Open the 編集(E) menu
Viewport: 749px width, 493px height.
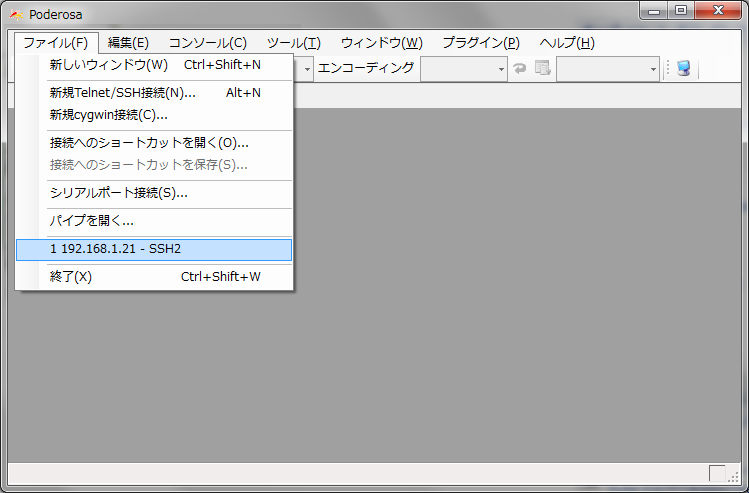click(x=128, y=43)
